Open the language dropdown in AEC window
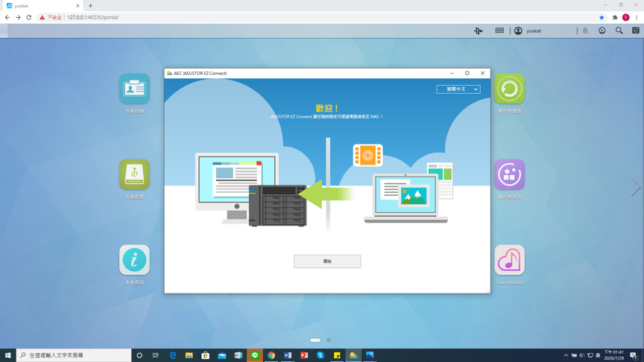Viewport: 644px width, 362px height. tap(458, 89)
